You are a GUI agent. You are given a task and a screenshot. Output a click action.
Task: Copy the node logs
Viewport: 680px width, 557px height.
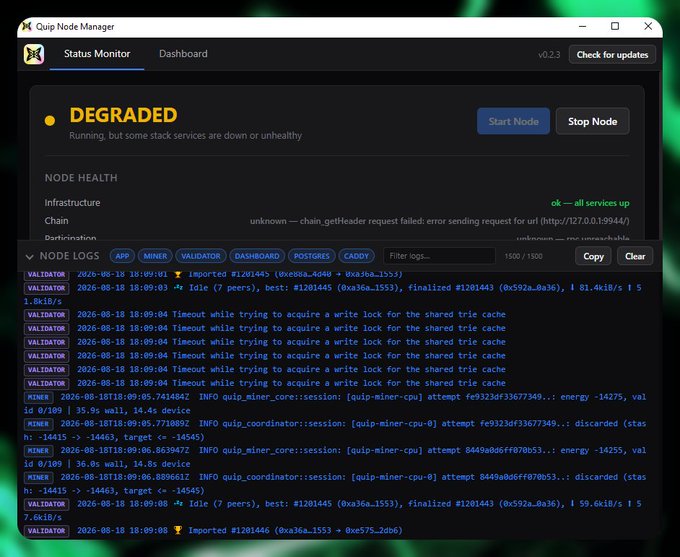click(x=593, y=256)
